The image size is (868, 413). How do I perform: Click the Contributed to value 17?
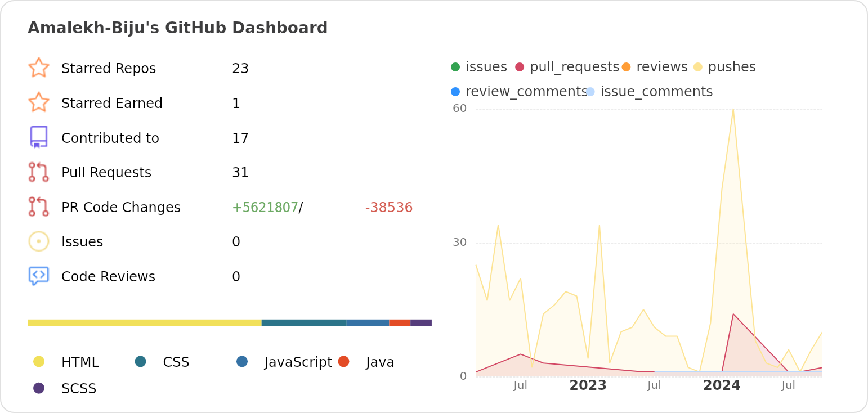click(240, 138)
